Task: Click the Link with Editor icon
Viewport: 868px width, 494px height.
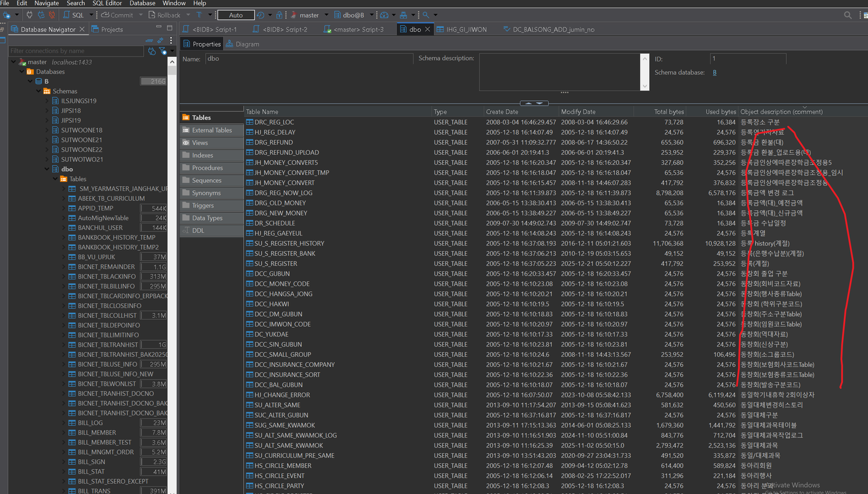Action: click(160, 41)
